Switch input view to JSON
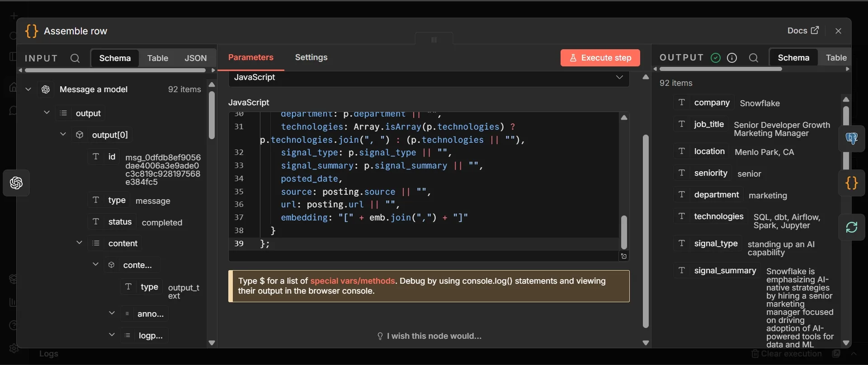Image resolution: width=868 pixels, height=365 pixels. (x=196, y=58)
